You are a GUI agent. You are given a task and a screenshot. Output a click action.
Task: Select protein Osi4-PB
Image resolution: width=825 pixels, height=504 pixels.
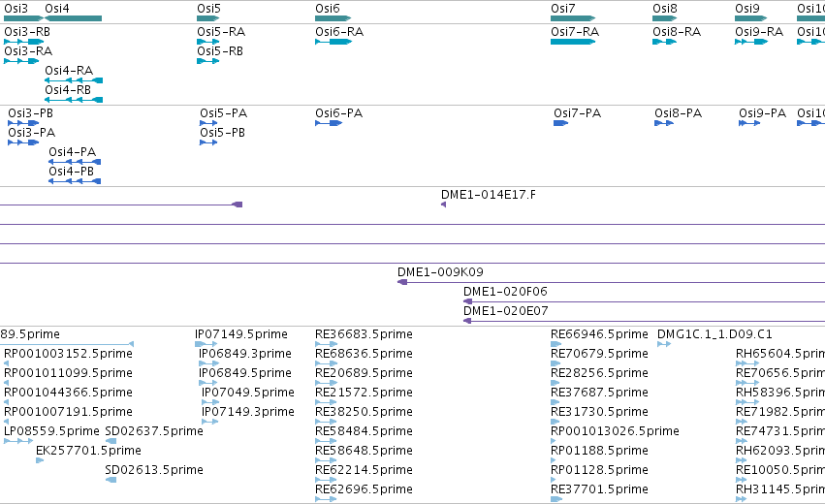tap(75, 181)
